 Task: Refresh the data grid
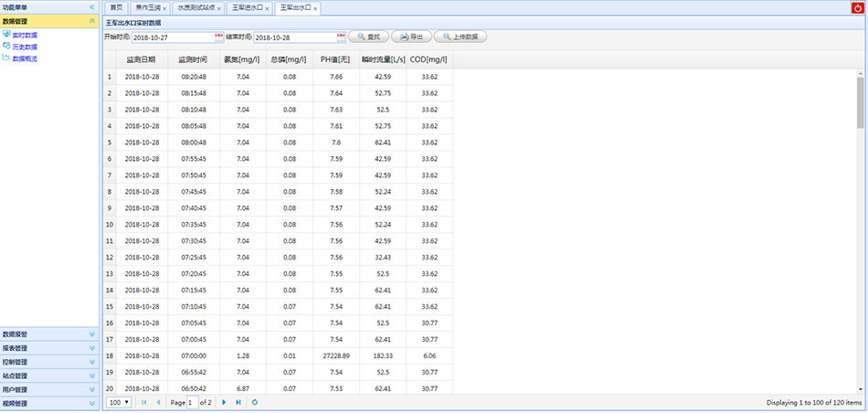255,402
